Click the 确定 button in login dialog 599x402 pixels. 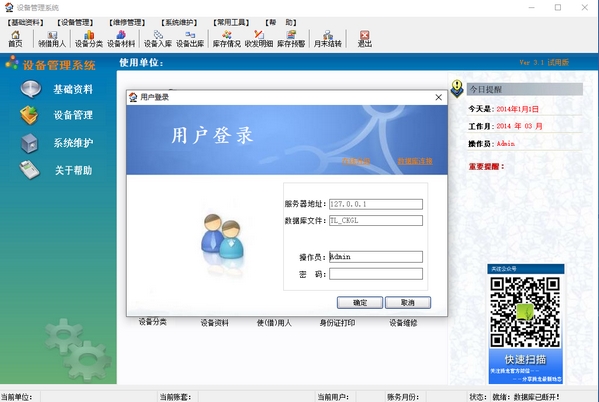[359, 303]
